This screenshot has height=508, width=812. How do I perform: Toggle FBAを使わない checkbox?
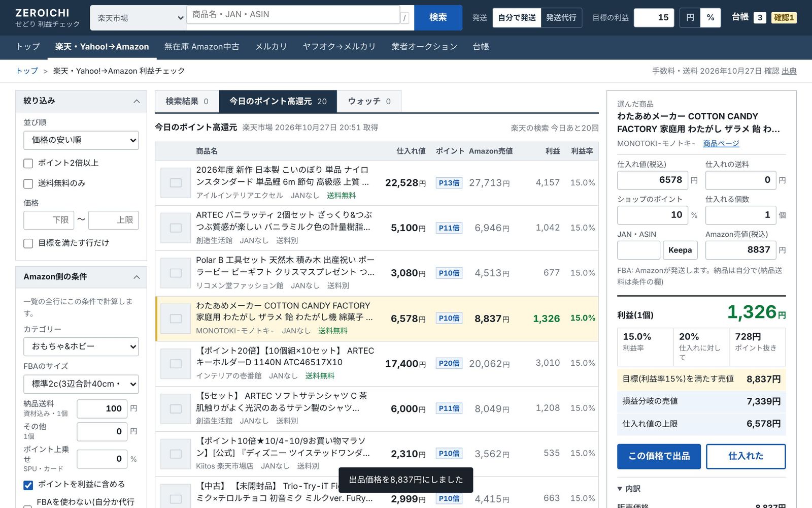coord(28,505)
